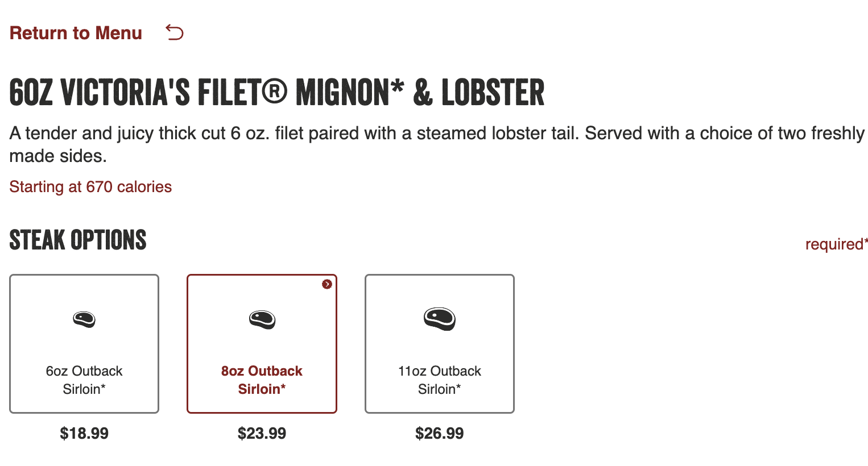Click the red arrow badge on the 8oz card

point(326,284)
